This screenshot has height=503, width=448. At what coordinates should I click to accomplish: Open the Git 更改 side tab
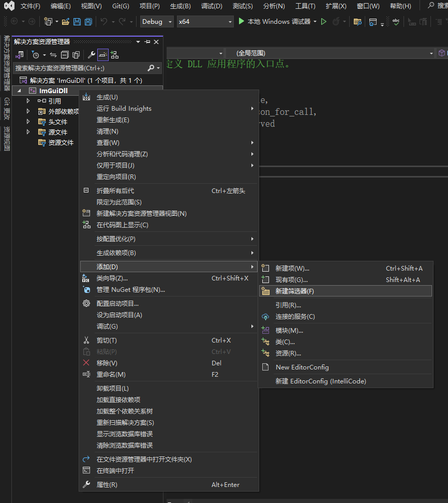(x=7, y=109)
